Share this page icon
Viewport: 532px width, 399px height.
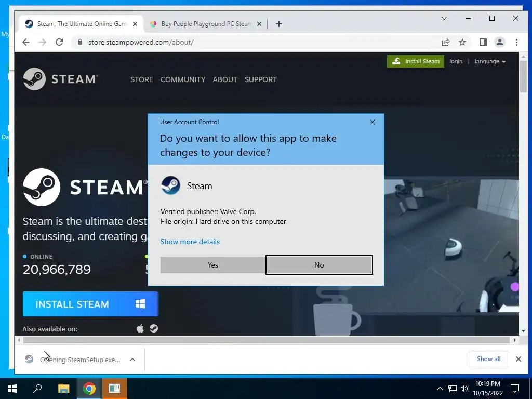point(445,42)
